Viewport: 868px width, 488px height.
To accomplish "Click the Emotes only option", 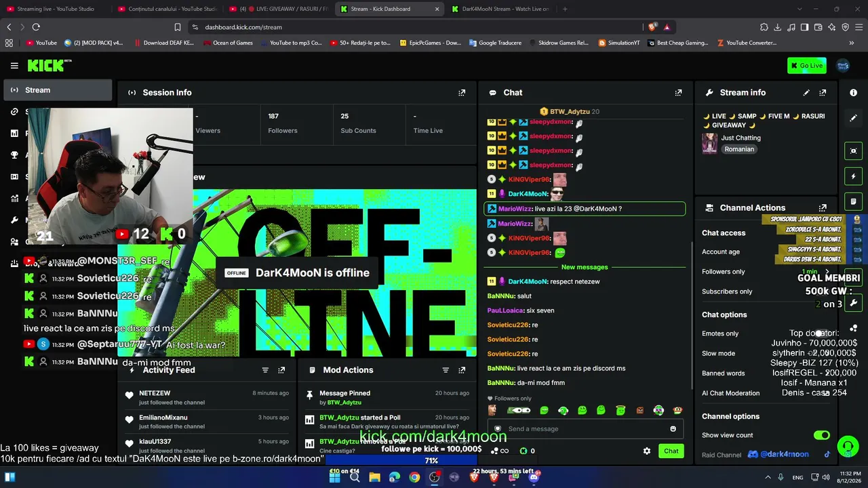I will (x=720, y=333).
